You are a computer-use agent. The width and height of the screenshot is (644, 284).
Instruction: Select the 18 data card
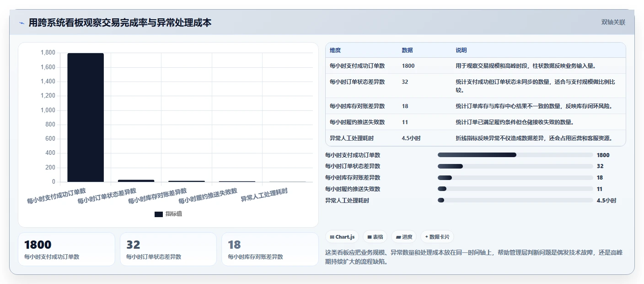click(x=270, y=249)
